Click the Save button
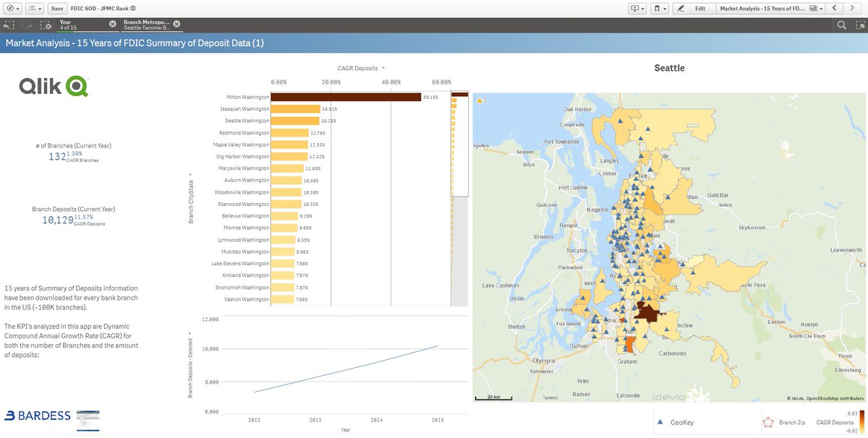868x438 pixels. tap(57, 9)
